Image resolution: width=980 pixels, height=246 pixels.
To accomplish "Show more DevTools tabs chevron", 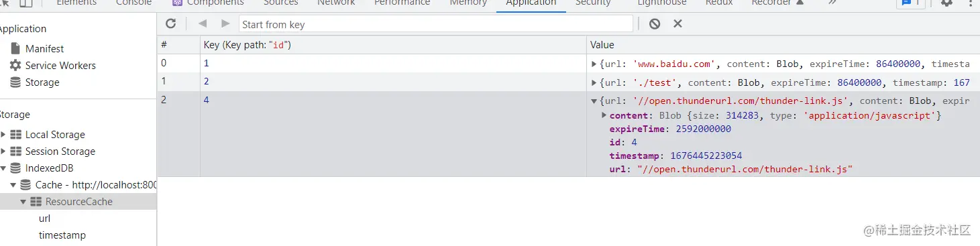I will (832, 3).
